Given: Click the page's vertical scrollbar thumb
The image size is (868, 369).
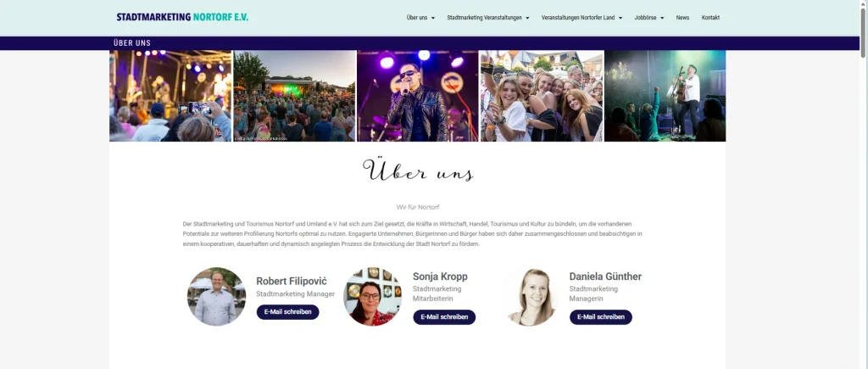Looking at the screenshot, I should click(x=863, y=31).
